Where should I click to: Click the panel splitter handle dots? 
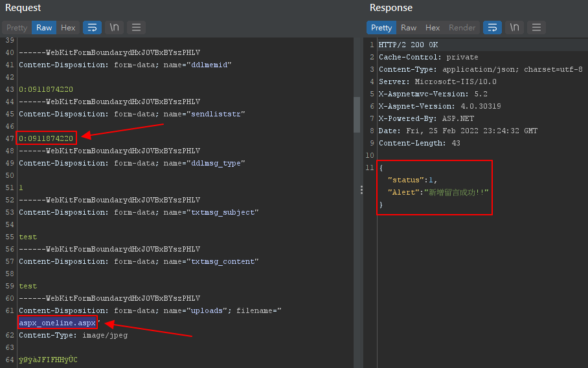[x=361, y=189]
